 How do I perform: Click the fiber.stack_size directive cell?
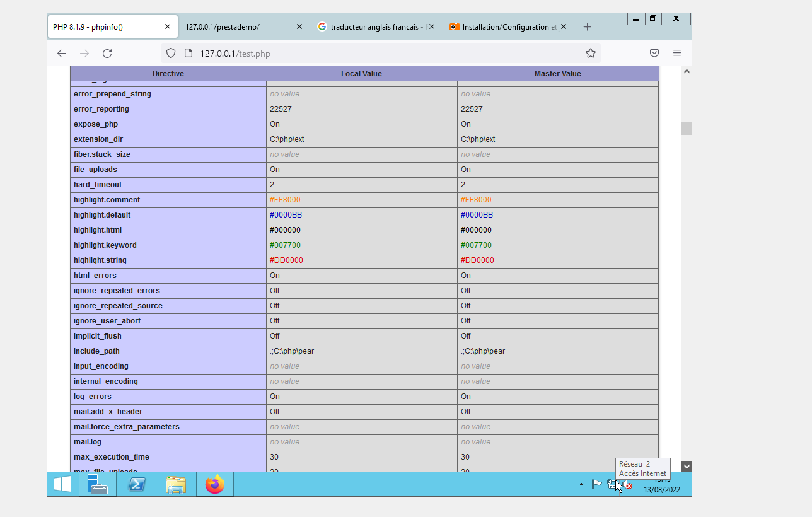168,154
